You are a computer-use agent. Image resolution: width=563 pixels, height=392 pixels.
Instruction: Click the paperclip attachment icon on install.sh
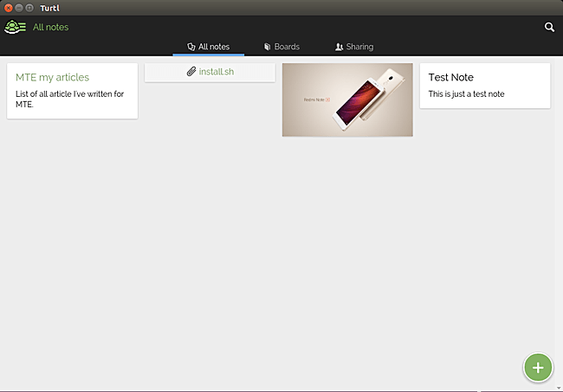tap(191, 71)
